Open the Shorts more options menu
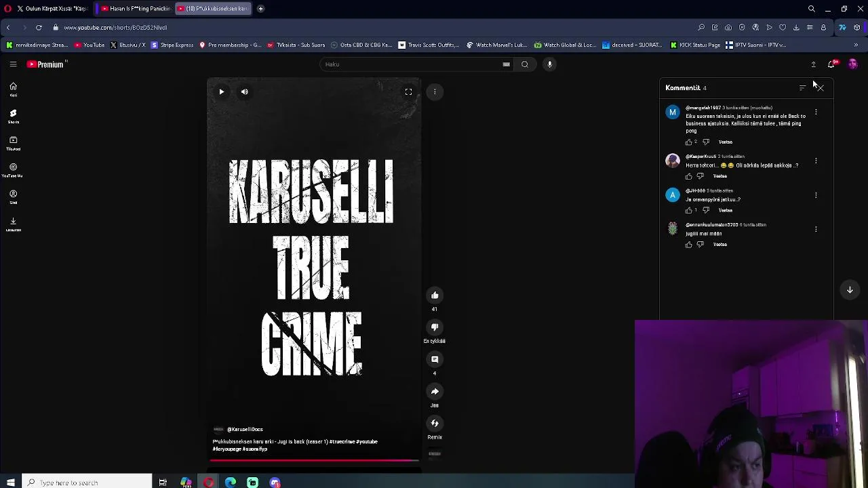This screenshot has height=488, width=868. click(x=435, y=91)
